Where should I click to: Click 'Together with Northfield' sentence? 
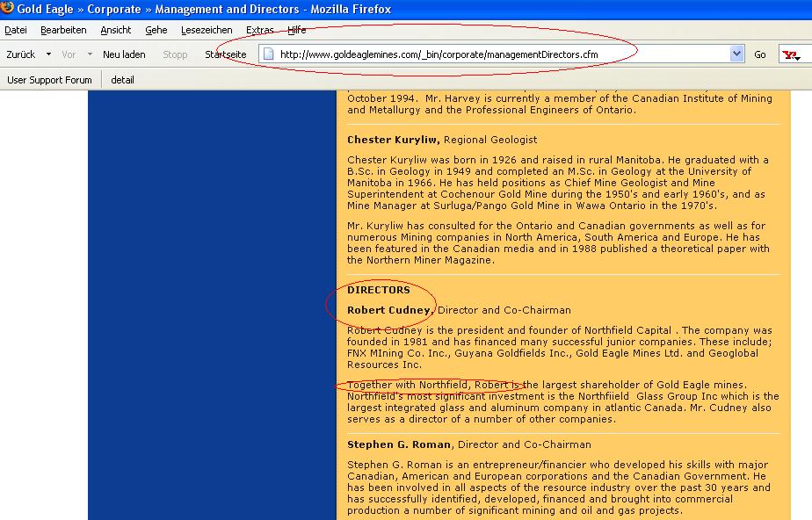[x=547, y=385]
